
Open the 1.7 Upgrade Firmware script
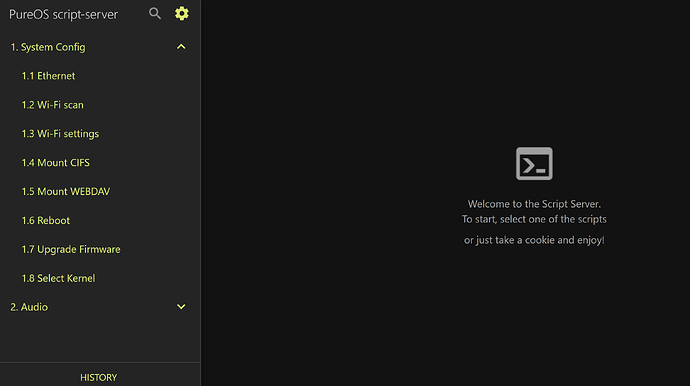tap(100, 249)
